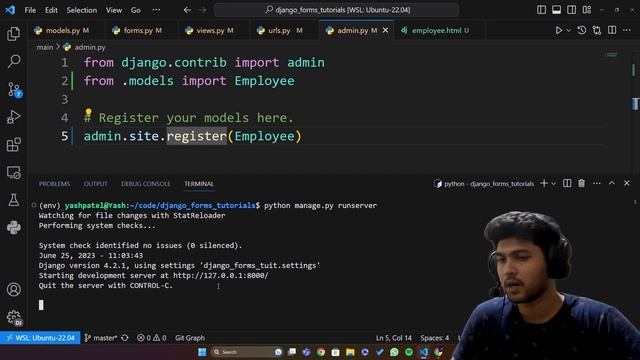Toggle secondary side bar visibility
Screen dimensions: 640x360
click(571, 10)
